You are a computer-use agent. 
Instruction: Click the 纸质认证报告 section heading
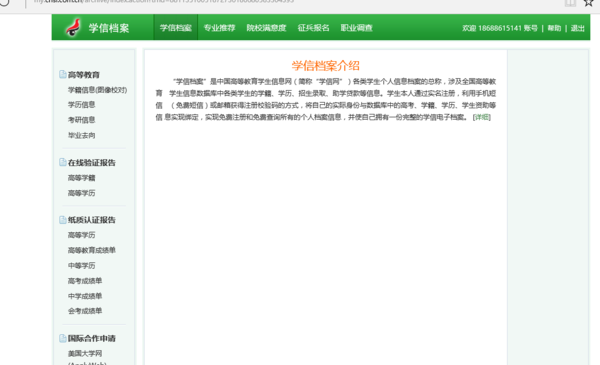pyautogui.click(x=91, y=220)
